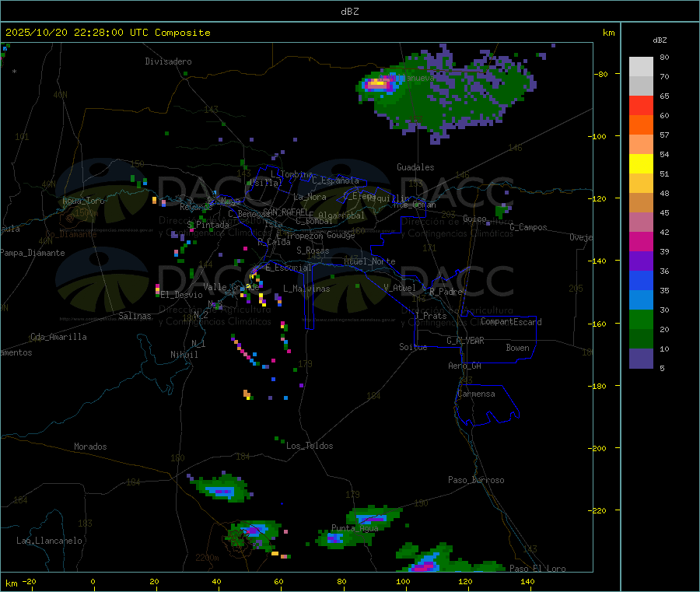700x592 pixels.
Task: Pick the gold 51 dBZ legend swatch
Action: 641,183
